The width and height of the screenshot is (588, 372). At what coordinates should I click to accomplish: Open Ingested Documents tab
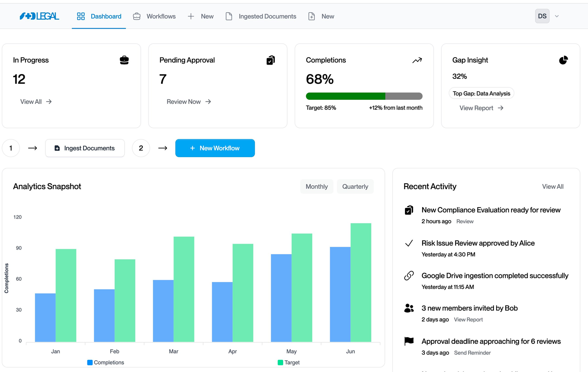click(x=261, y=16)
